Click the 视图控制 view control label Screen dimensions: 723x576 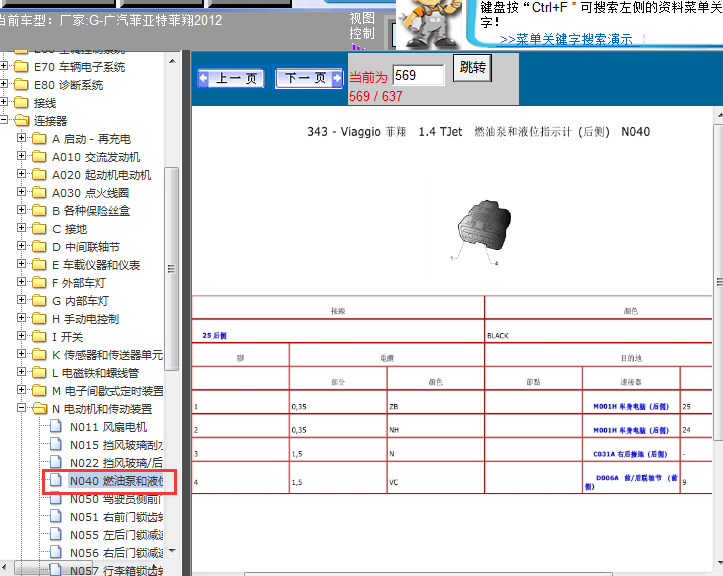click(x=362, y=26)
